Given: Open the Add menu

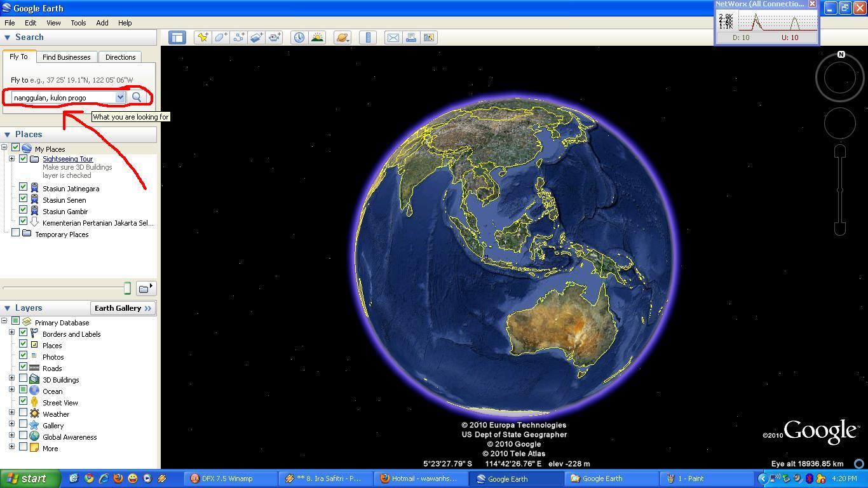Looking at the screenshot, I should click(102, 23).
